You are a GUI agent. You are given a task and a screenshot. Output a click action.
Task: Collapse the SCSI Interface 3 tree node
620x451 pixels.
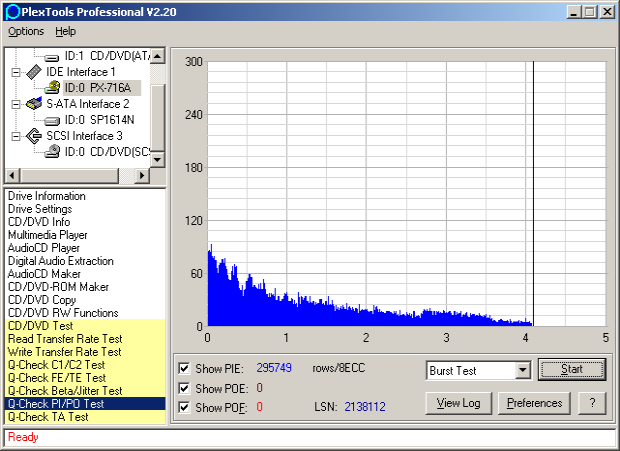16,136
